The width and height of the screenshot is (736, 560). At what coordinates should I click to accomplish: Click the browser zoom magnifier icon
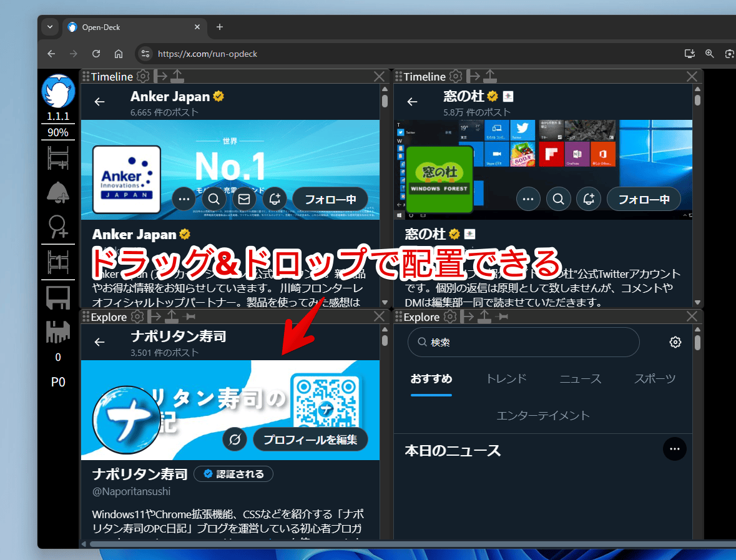click(x=710, y=54)
